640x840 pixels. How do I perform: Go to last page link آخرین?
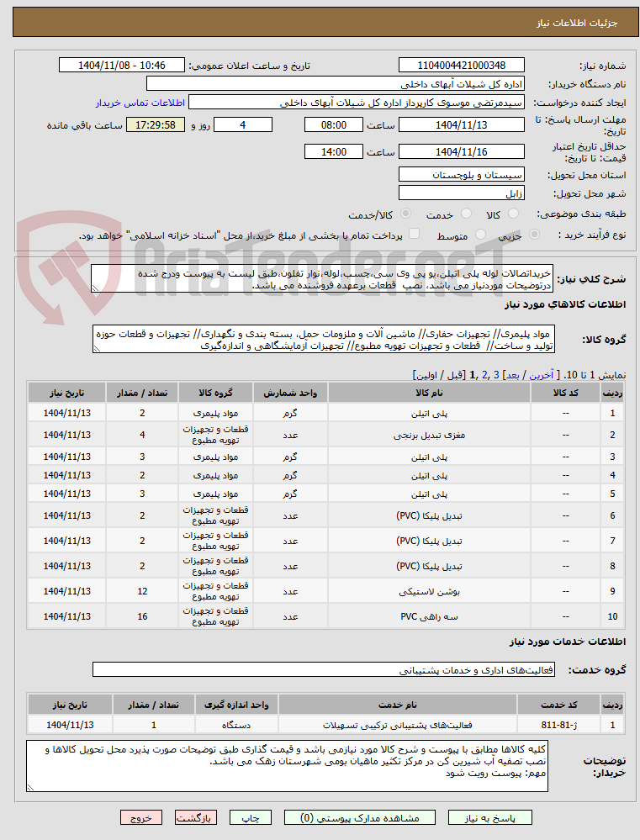click(x=542, y=375)
